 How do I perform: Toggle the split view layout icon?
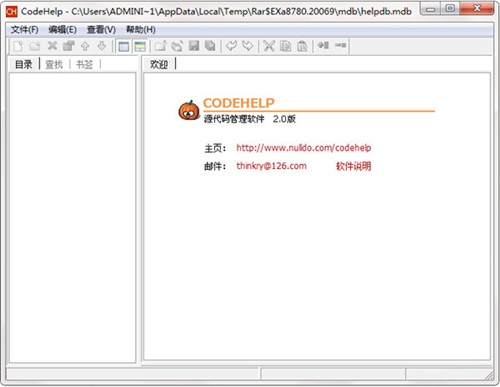tap(140, 46)
